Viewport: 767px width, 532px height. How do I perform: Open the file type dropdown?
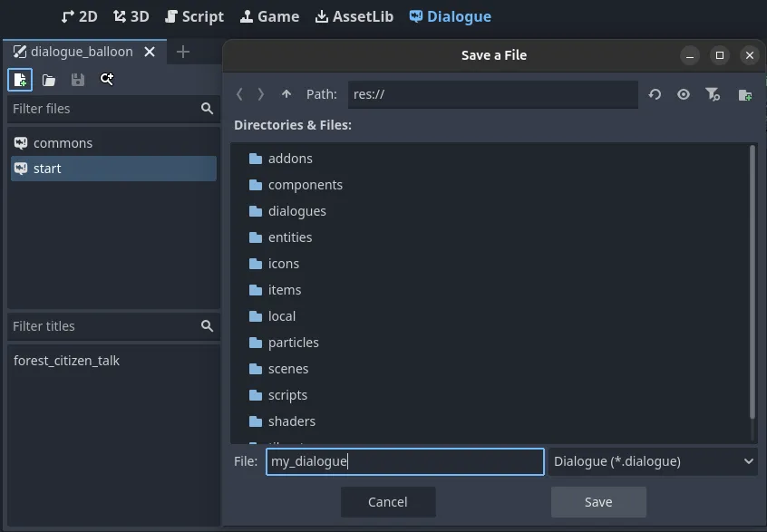tap(652, 461)
